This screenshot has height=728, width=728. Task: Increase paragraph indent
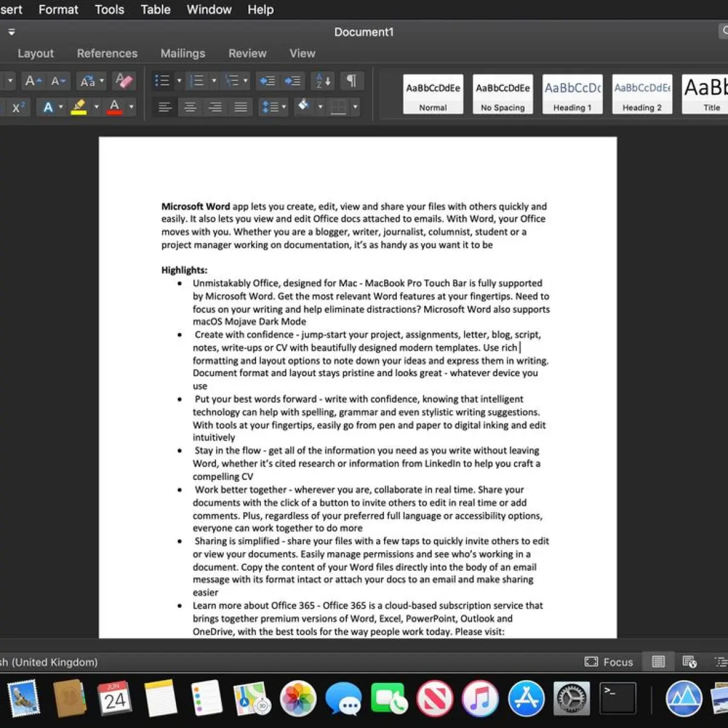click(292, 81)
